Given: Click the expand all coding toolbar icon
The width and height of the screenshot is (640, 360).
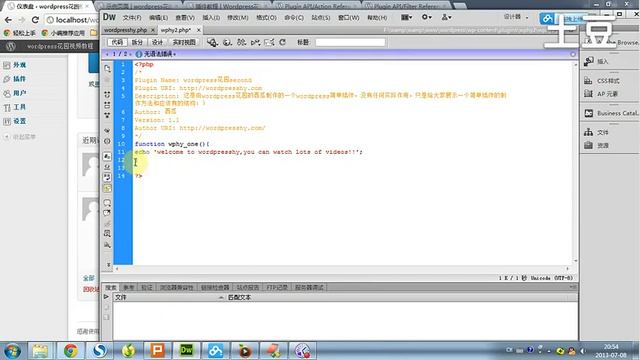Looking at the screenshot, I should 107,116.
